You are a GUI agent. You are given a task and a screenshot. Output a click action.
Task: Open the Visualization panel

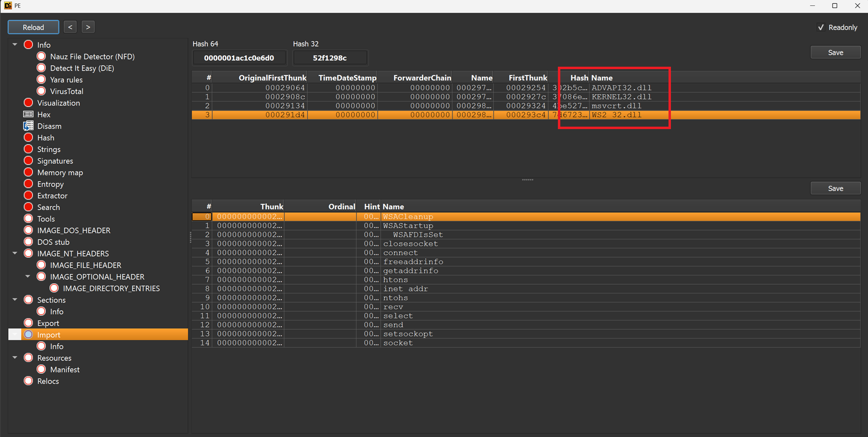click(58, 103)
